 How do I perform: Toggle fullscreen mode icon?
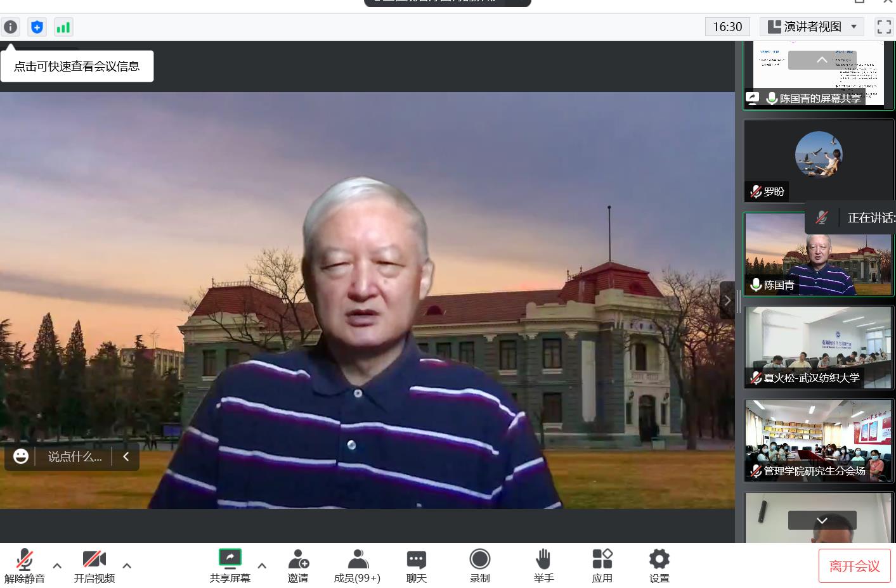click(x=883, y=27)
